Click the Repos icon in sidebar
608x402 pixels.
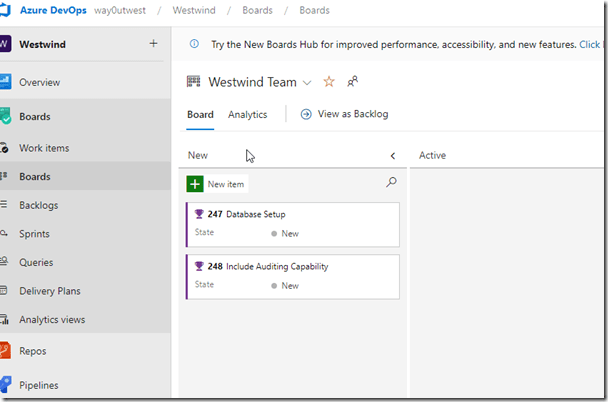(x=5, y=351)
